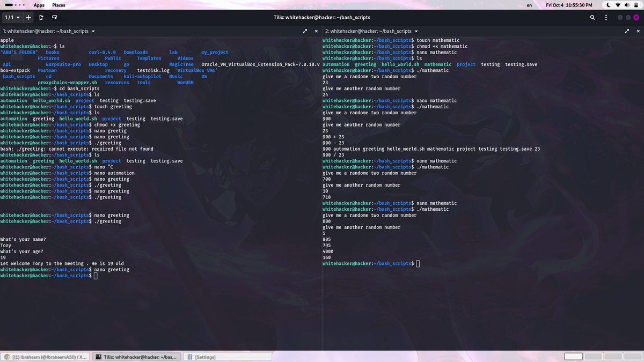Open Wi-Fi settings from the tray icon

[618, 5]
